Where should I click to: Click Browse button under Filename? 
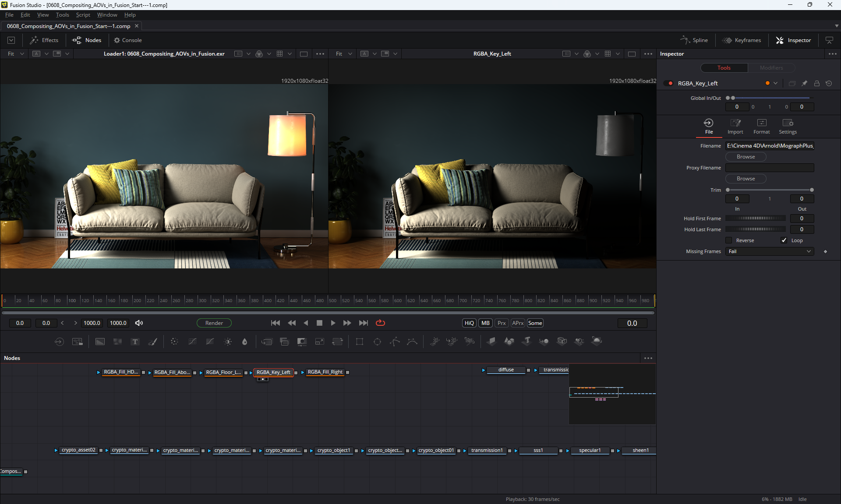746,157
